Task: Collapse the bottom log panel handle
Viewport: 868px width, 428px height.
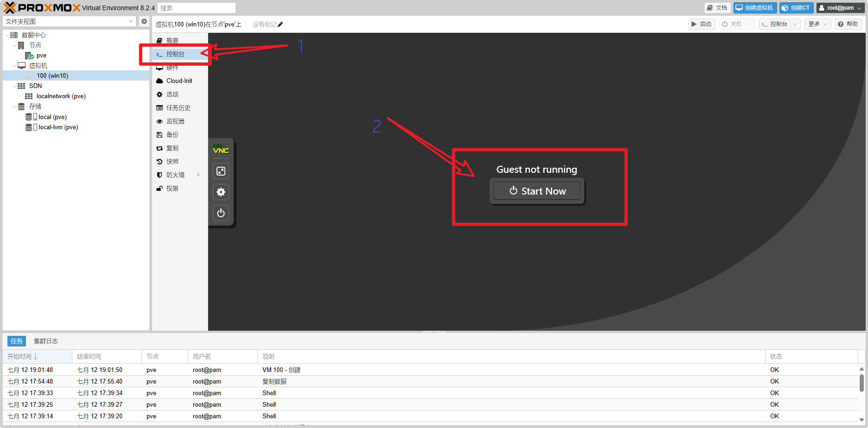Action: tap(434, 332)
